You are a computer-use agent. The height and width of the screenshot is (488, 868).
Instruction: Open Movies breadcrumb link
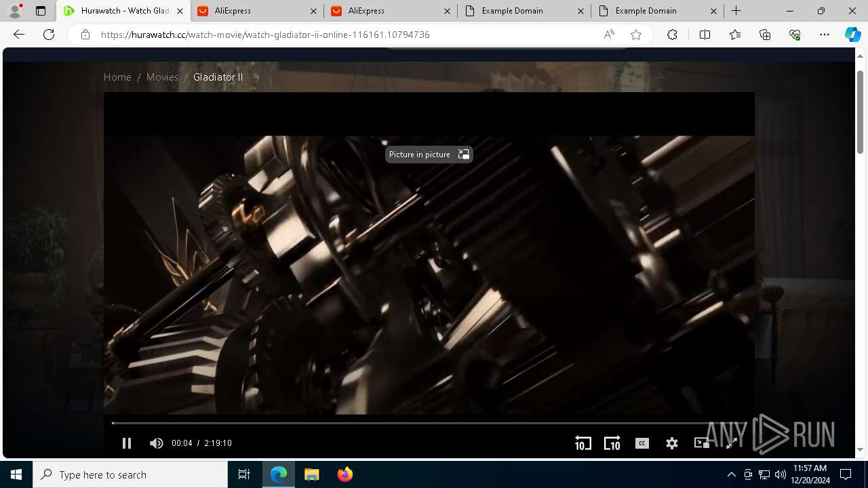[x=162, y=77]
